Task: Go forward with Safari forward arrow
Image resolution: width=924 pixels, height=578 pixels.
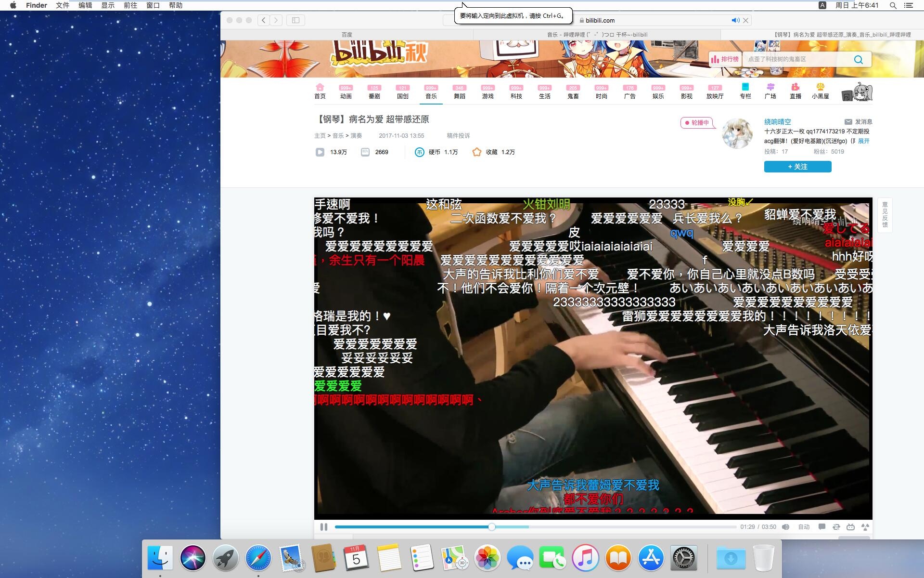Action: pyautogui.click(x=276, y=20)
